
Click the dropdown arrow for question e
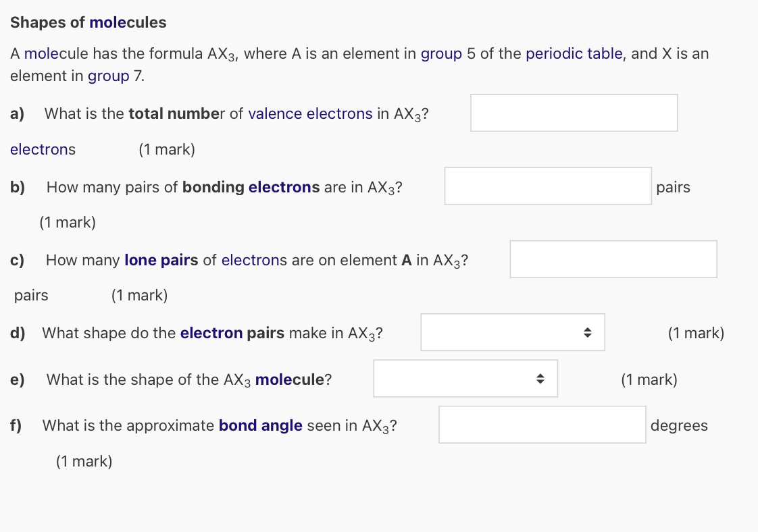(x=540, y=379)
